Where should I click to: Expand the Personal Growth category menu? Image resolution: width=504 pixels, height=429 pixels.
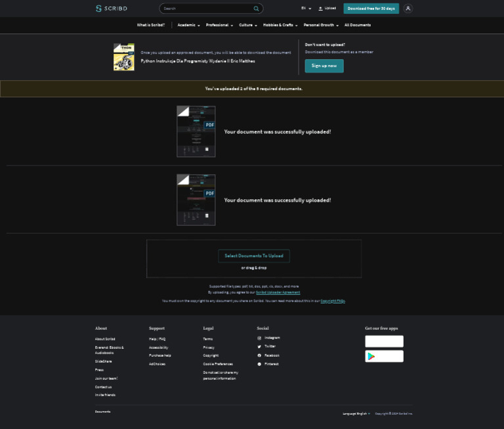[x=321, y=25]
